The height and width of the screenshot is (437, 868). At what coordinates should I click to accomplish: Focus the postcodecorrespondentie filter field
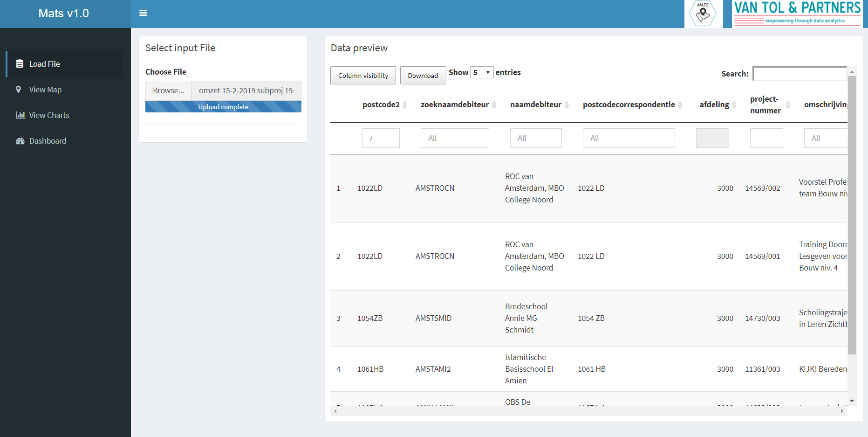pyautogui.click(x=629, y=138)
